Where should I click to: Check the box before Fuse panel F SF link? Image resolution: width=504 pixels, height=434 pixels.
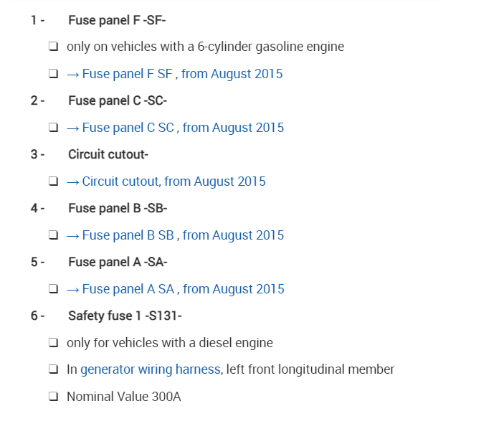(54, 74)
